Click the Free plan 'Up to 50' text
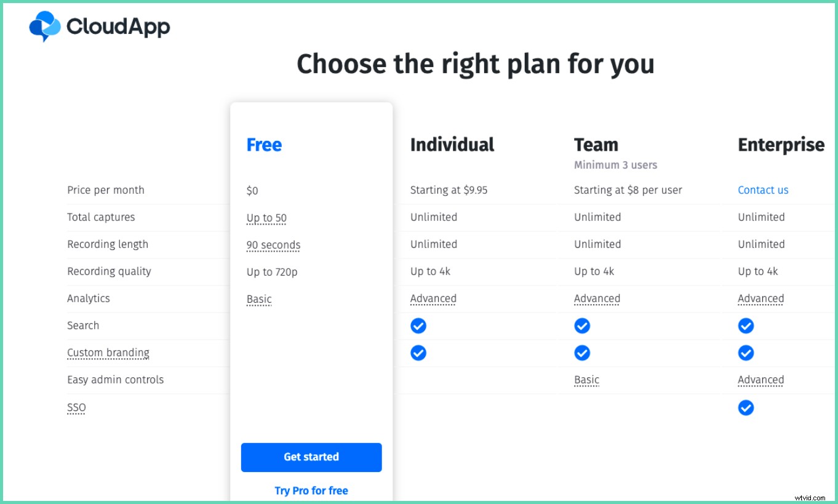This screenshot has height=504, width=838. [x=266, y=218]
